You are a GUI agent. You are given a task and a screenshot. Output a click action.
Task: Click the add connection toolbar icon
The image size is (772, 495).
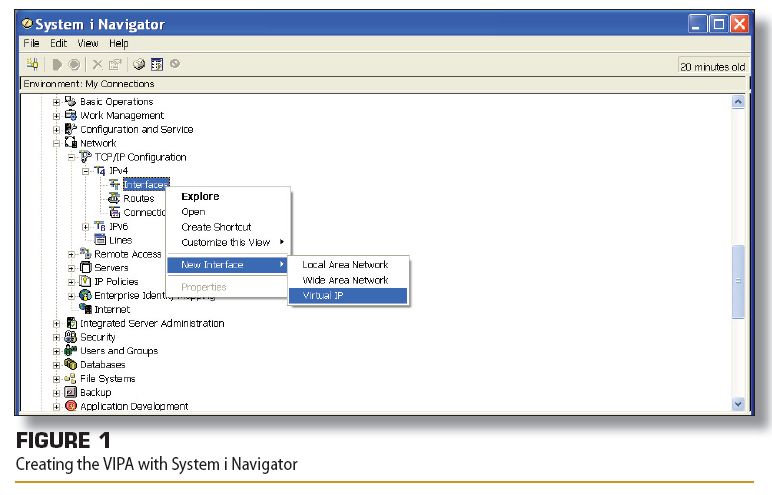[x=32, y=64]
